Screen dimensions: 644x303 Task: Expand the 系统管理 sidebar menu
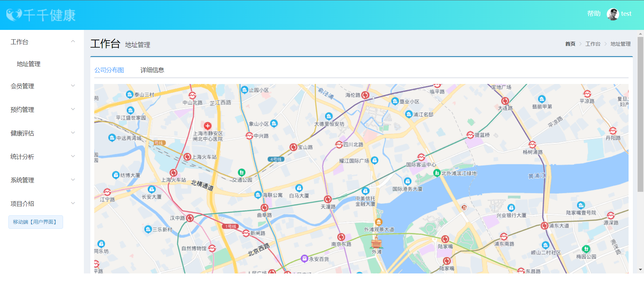42,180
